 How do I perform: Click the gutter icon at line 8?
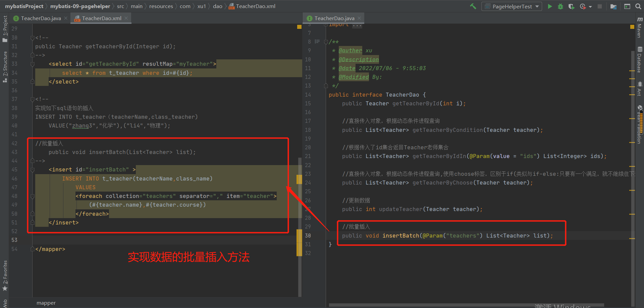click(317, 42)
